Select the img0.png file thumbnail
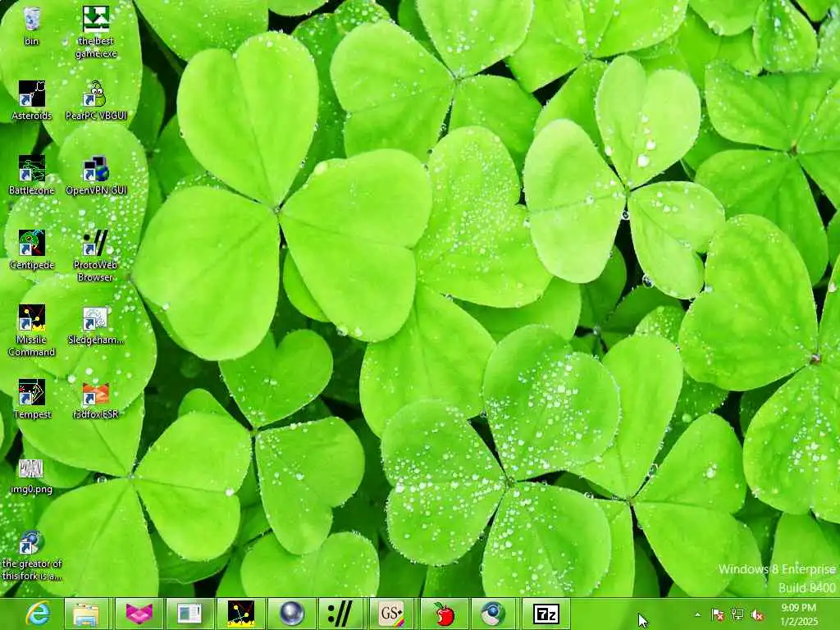The height and width of the screenshot is (630, 840). [x=32, y=476]
